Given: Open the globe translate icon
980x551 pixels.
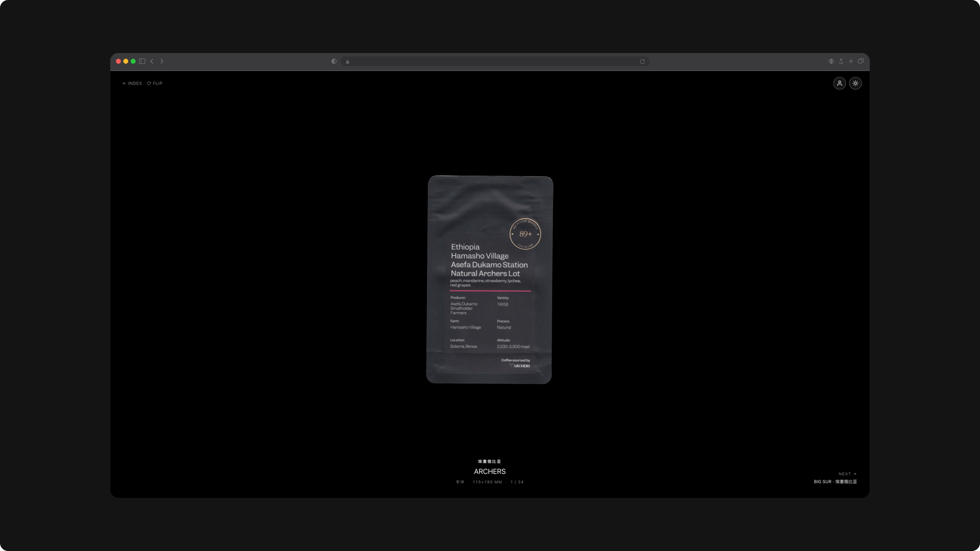Looking at the screenshot, I should [831, 61].
